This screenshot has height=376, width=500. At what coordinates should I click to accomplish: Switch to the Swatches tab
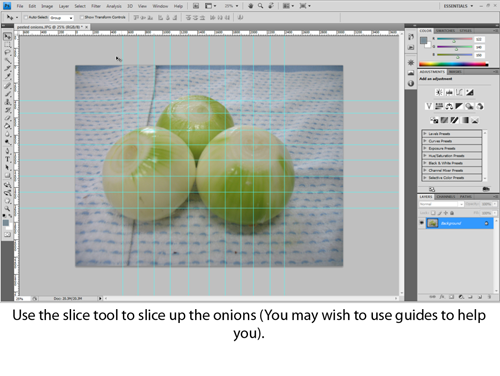click(x=445, y=31)
